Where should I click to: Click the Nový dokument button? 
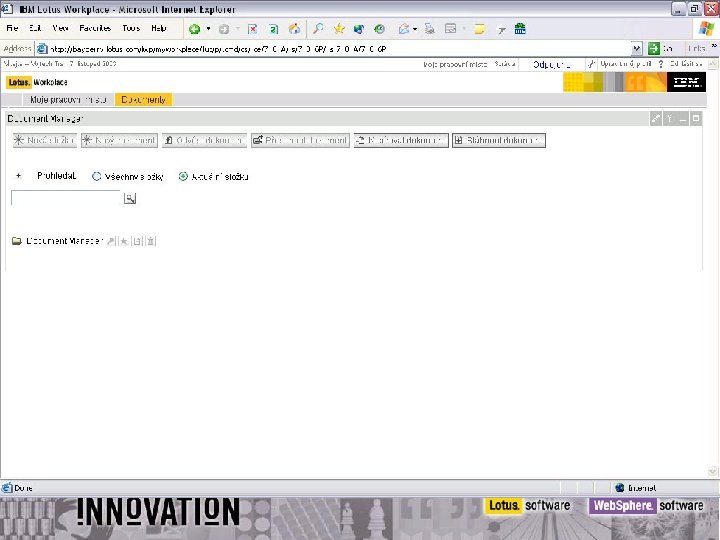119,141
